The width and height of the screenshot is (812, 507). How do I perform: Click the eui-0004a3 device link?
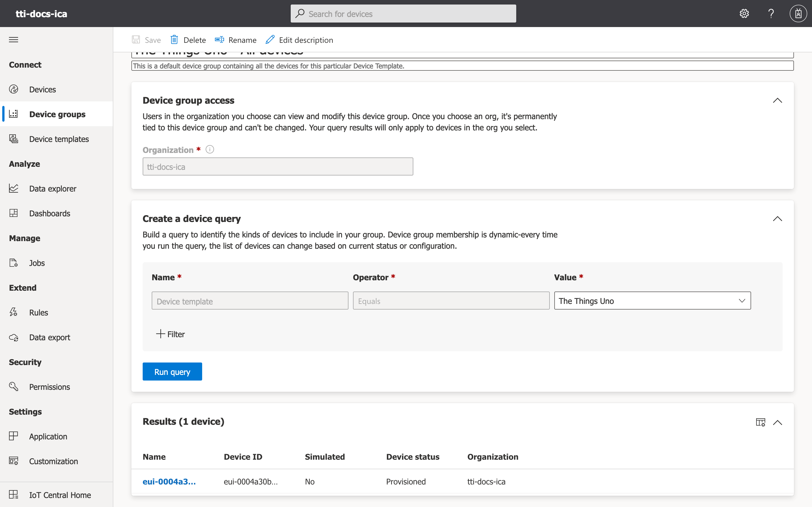(169, 481)
